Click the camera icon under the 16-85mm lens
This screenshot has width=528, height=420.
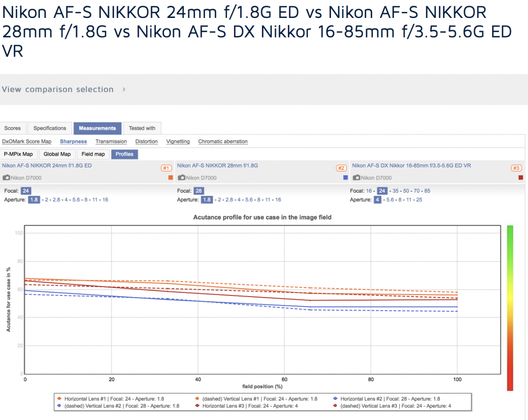(356, 178)
